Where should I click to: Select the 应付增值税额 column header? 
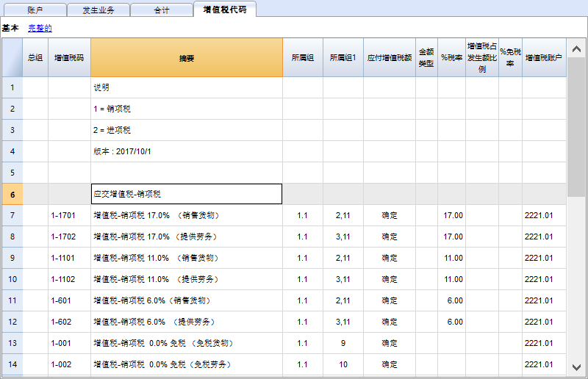click(390, 57)
